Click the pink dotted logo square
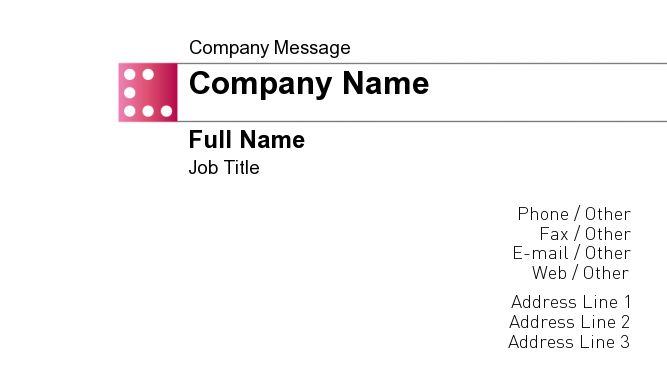 (x=148, y=92)
